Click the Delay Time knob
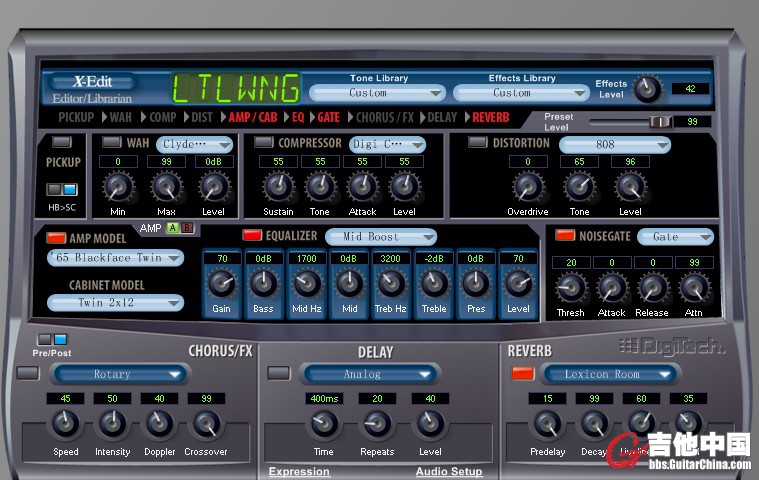The image size is (759, 480). 323,425
